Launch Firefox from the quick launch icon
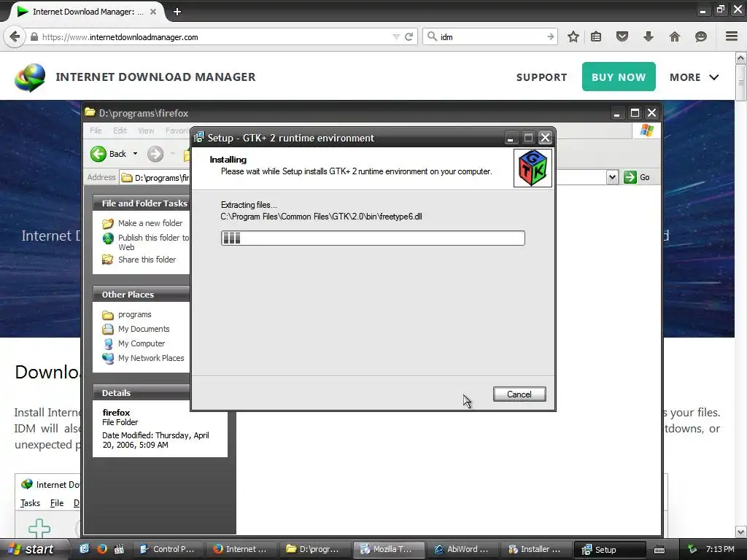Viewport: 747px width, 560px height. click(x=101, y=549)
